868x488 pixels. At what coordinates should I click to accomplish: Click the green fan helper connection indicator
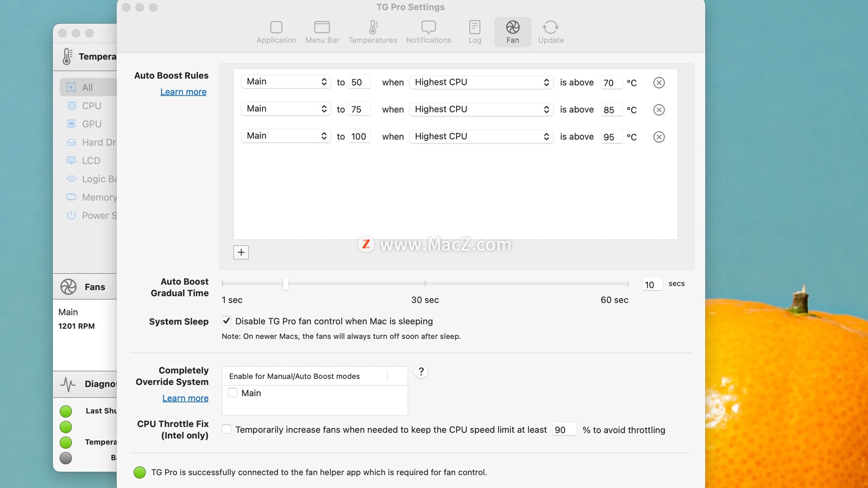140,473
